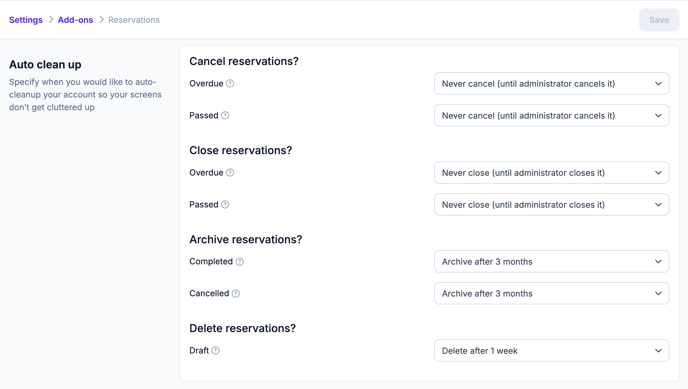Expand Draft delete dropdown
Screen dimensions: 688x389
click(x=552, y=350)
